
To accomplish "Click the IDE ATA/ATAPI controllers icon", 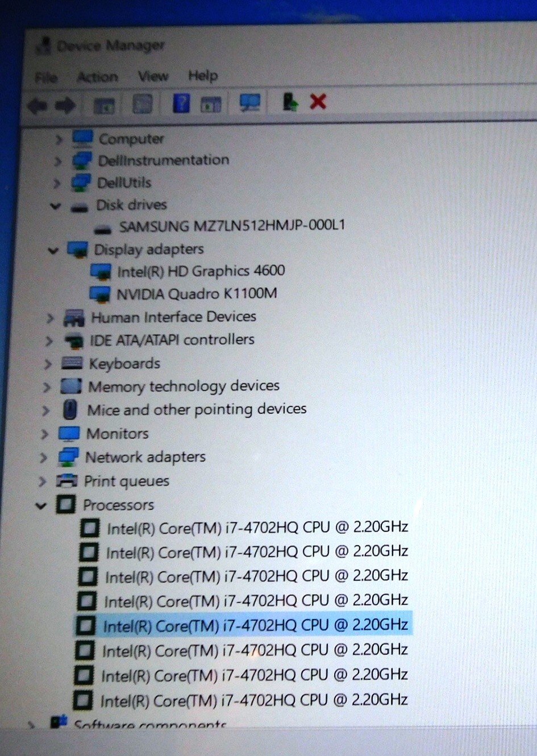I will click(73, 341).
